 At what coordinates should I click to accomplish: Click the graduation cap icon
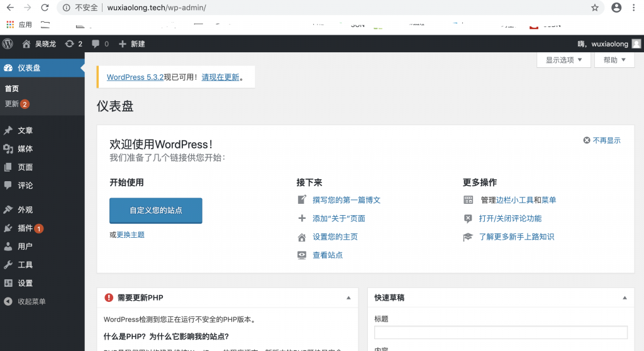click(468, 237)
